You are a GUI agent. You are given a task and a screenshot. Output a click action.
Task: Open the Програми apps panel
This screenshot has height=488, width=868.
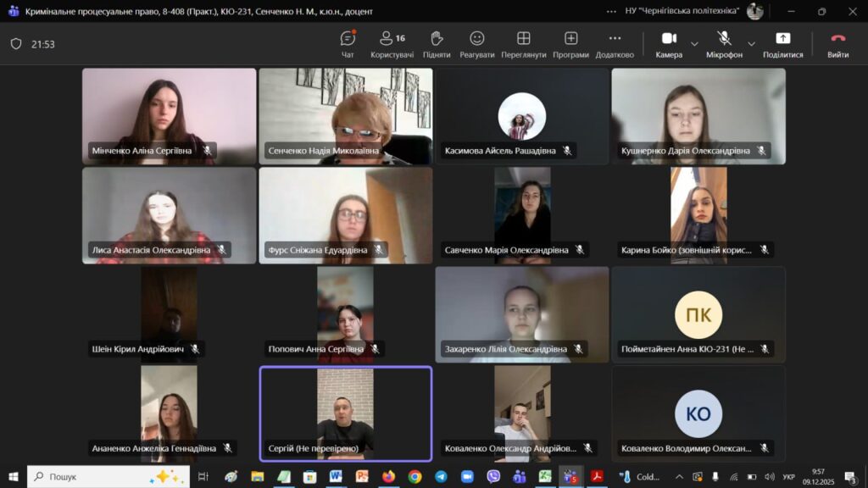click(x=570, y=44)
